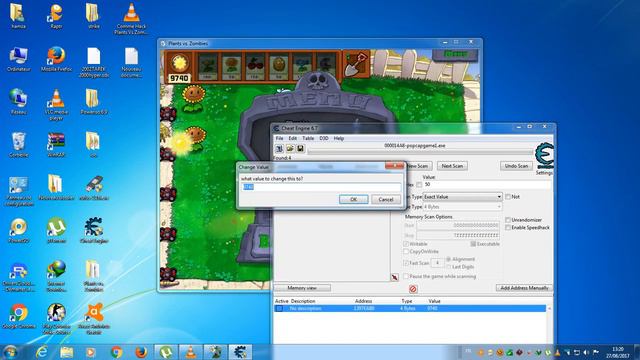This screenshot has height=360, width=640.
Task: Click the Memory view button
Action: (x=302, y=288)
